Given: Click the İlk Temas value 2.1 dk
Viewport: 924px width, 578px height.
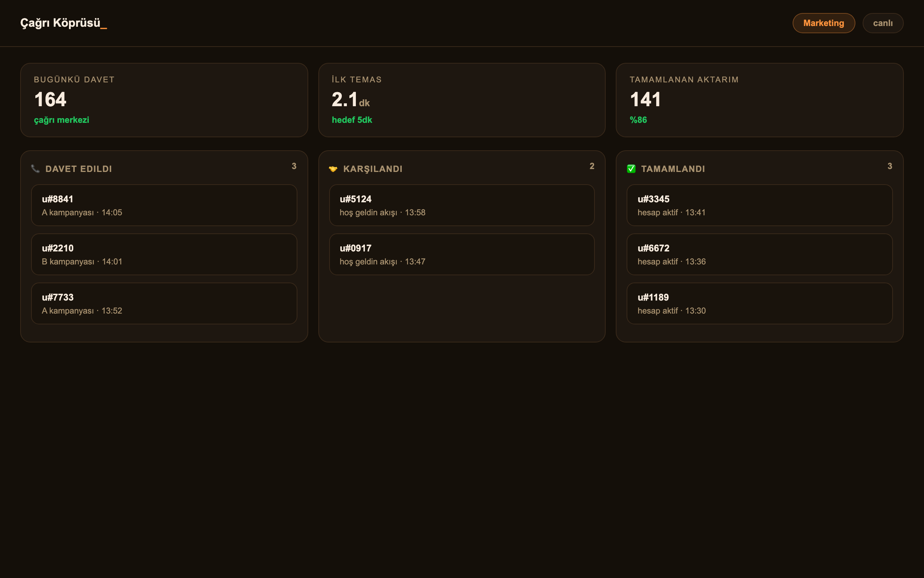Looking at the screenshot, I should pyautogui.click(x=350, y=99).
